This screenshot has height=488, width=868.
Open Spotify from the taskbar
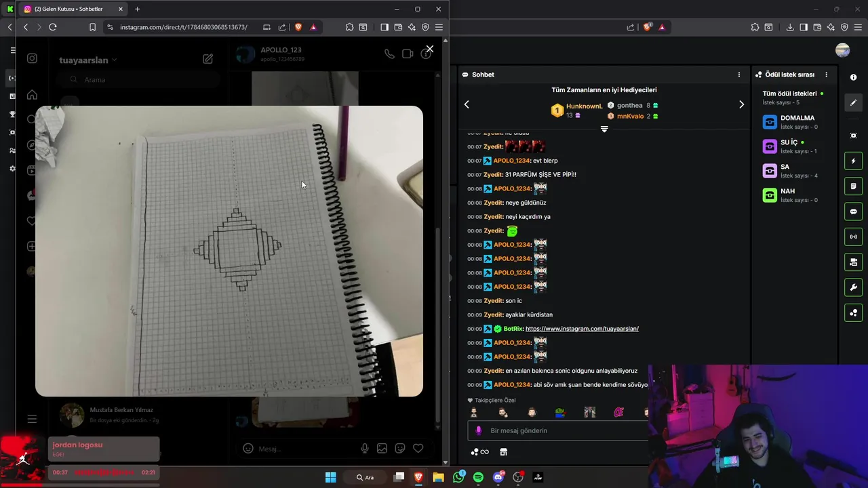click(478, 477)
